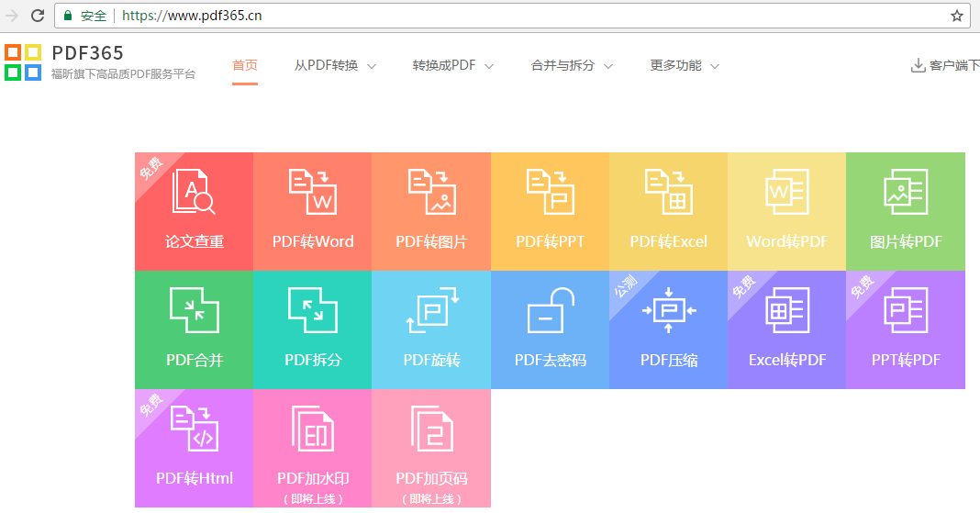Click the 安全 security label
The image size is (980, 513).
click(x=93, y=16)
